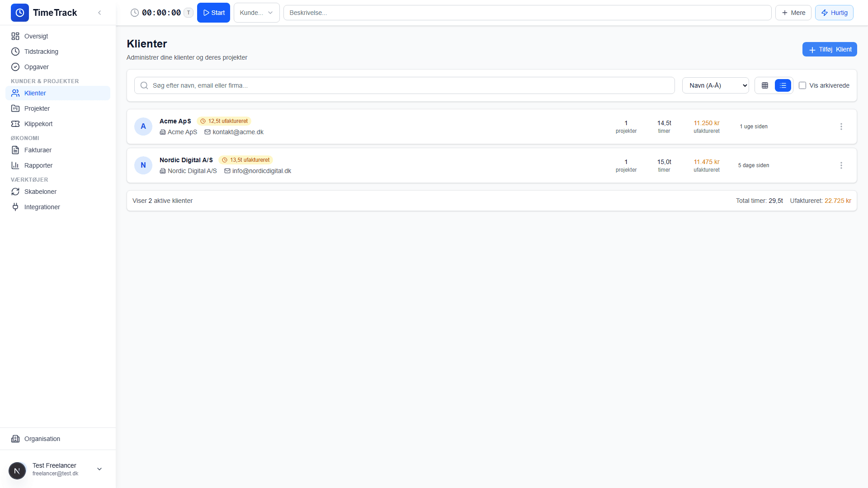Switch to list view
This screenshot has width=868, height=488.
click(x=783, y=85)
